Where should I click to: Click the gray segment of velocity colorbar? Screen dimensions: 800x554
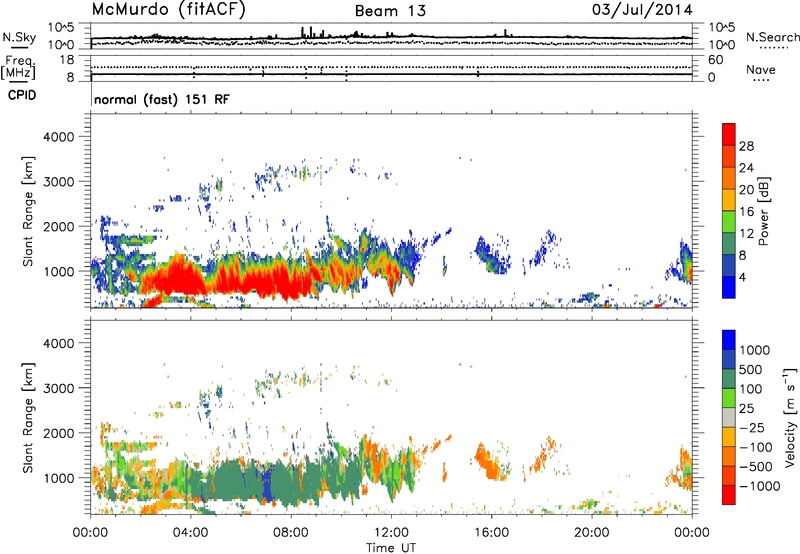click(729, 417)
